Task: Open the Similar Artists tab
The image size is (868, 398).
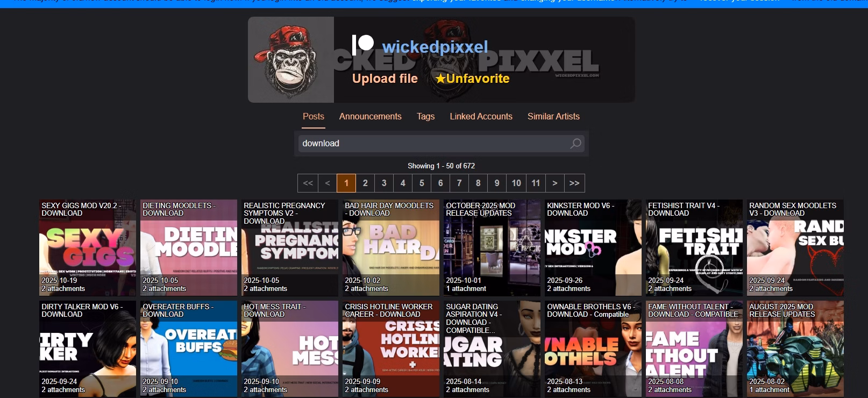Action: 553,116
